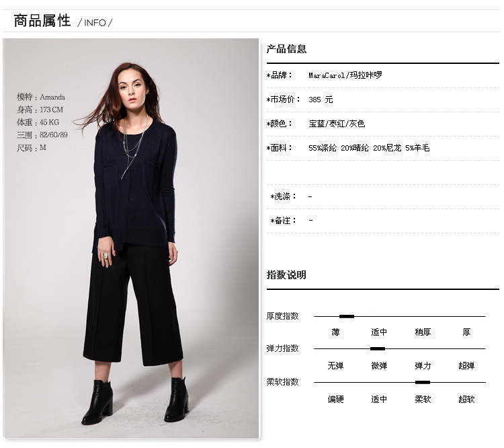Click the 超弹 elasticity label

(x=466, y=366)
